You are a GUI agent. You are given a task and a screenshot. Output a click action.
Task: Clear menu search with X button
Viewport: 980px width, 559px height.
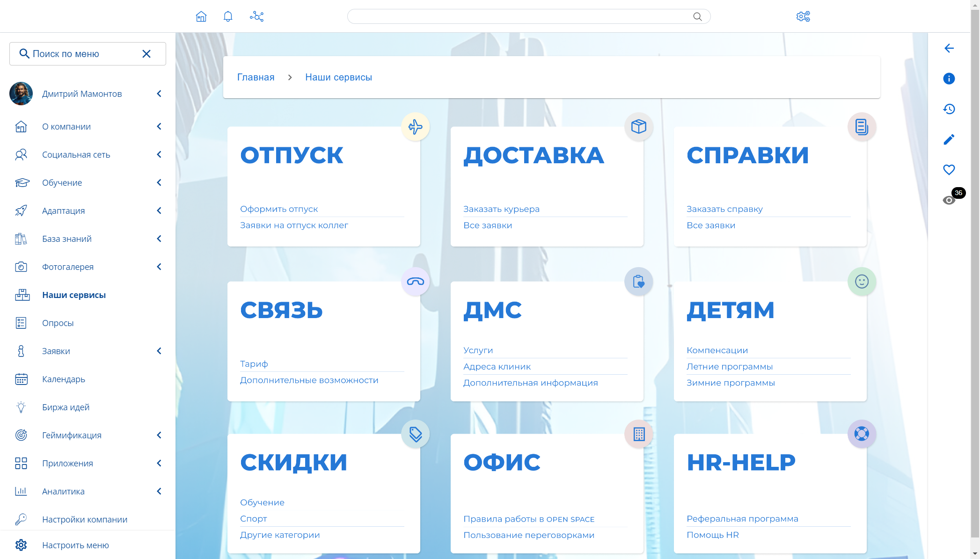coord(146,54)
